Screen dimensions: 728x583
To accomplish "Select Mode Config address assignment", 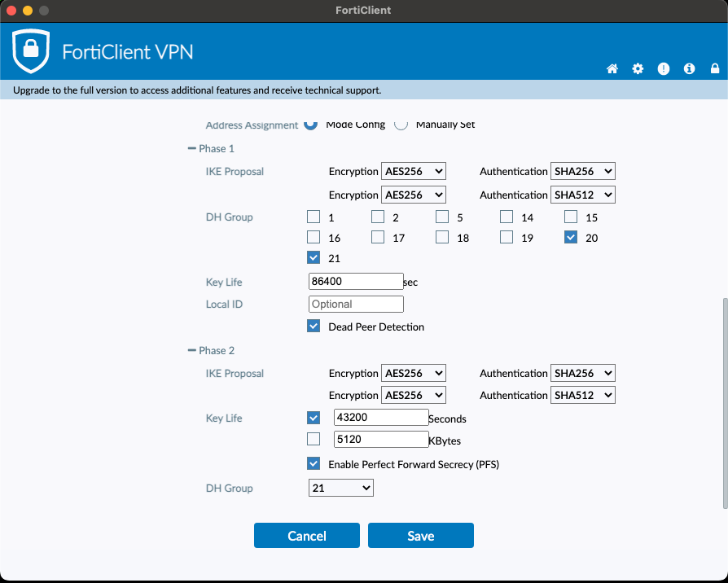I will (x=310, y=124).
